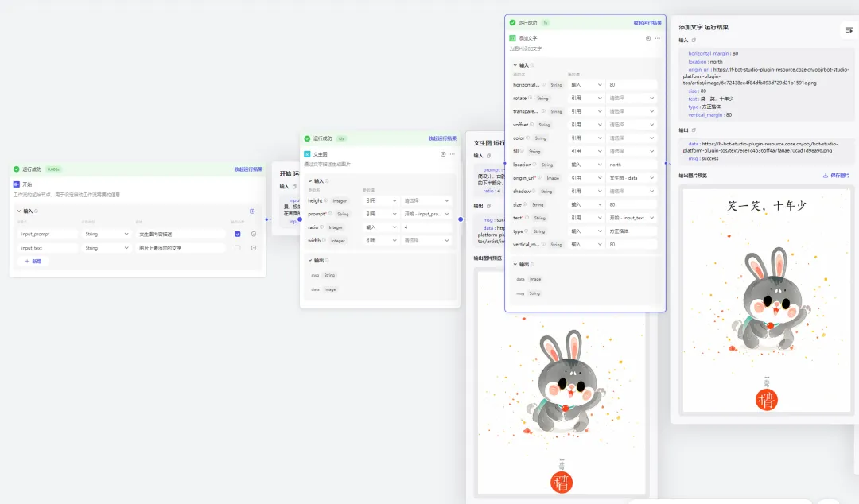Open the more options menu on 文生图 node
The height and width of the screenshot is (504, 859).
453,154
